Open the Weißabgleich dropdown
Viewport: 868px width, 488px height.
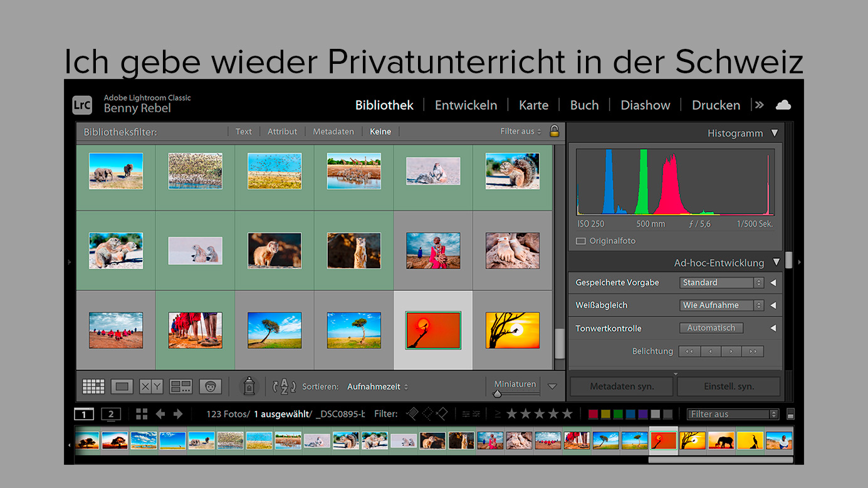coord(722,305)
